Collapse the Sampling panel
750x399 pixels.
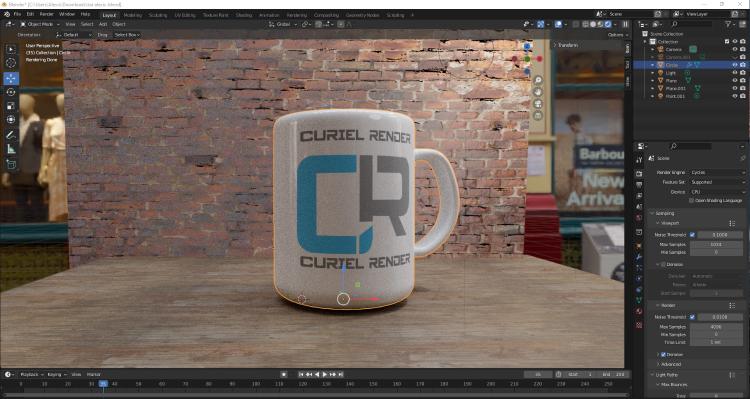(665, 213)
